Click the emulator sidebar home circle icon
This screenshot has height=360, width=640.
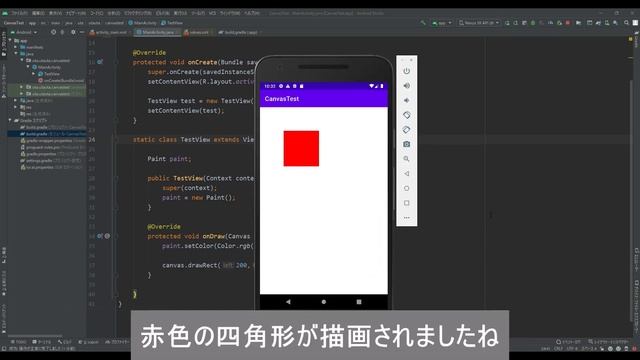coord(407,188)
